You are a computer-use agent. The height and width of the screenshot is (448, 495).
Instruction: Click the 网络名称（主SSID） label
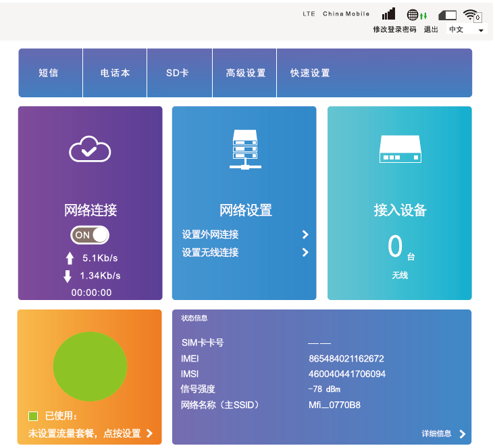pyautogui.click(x=221, y=405)
